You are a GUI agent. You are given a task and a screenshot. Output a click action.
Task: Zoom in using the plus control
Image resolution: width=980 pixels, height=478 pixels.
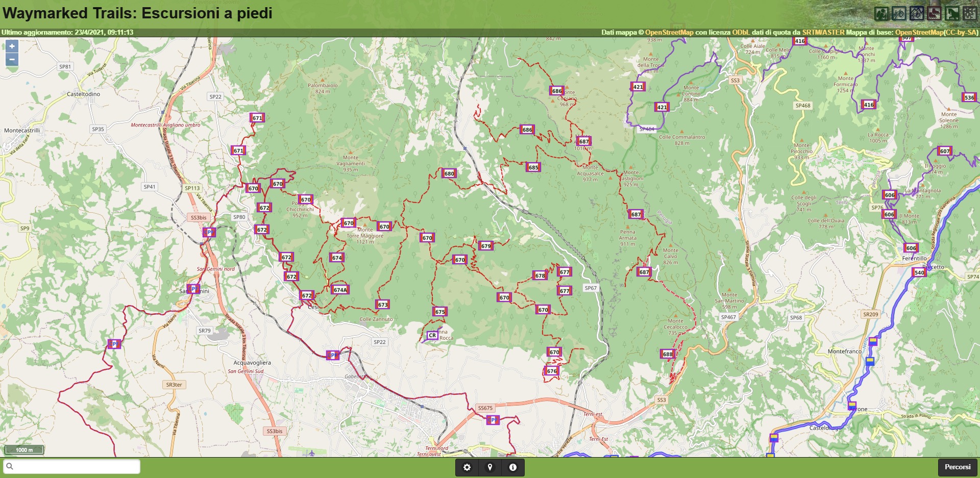click(12, 46)
